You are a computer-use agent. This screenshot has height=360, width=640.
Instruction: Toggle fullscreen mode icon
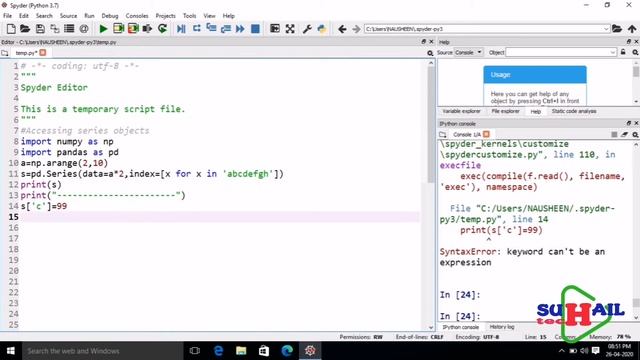click(290, 29)
